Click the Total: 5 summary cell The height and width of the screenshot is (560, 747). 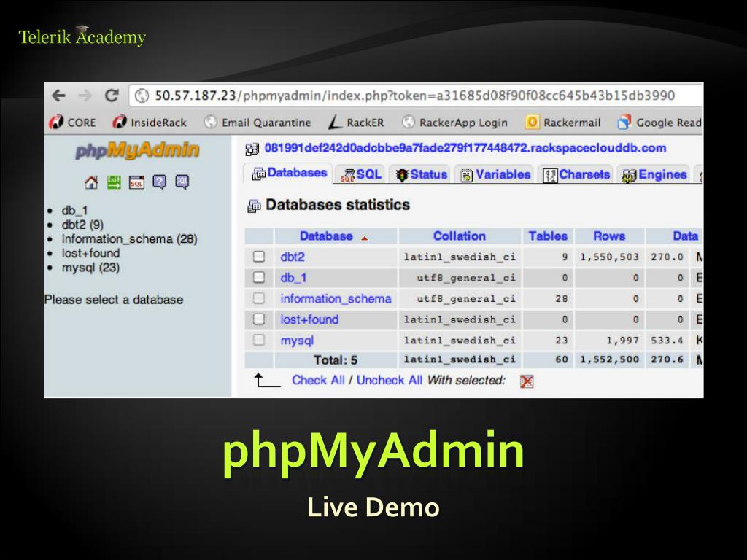[336, 360]
